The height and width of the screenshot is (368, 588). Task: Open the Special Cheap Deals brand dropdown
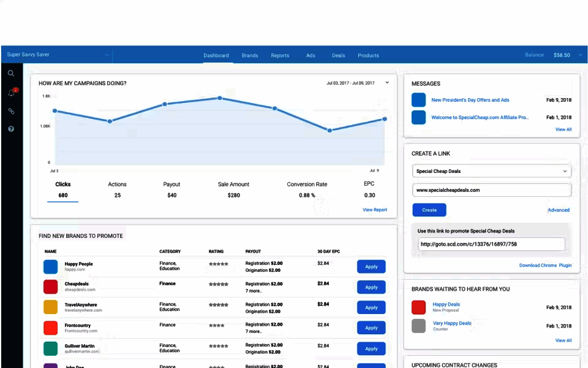coord(492,171)
